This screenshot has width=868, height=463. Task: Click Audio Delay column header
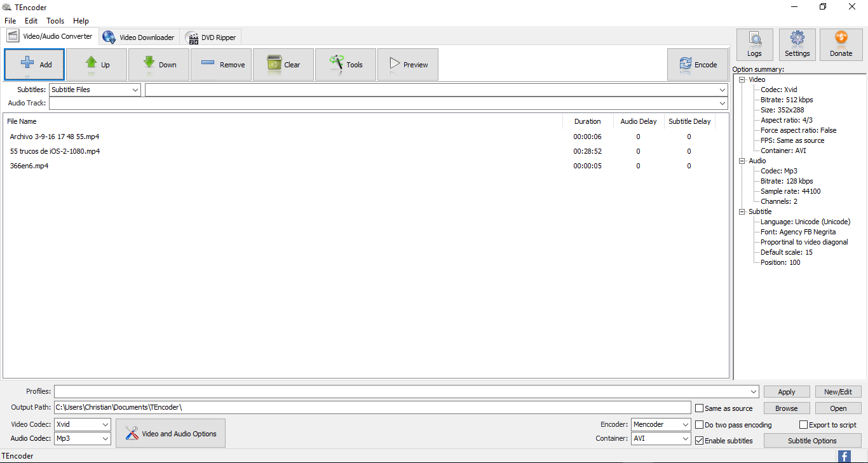click(x=639, y=121)
